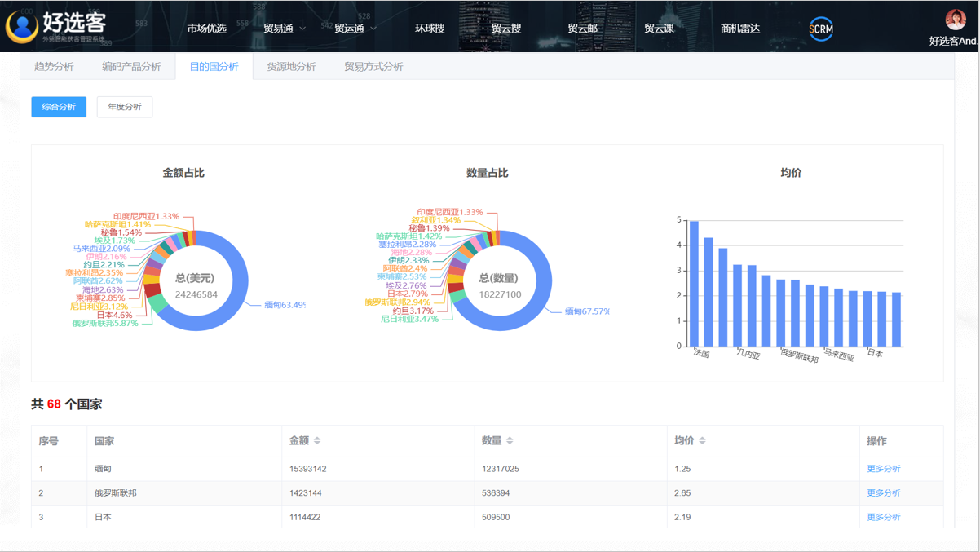Expand the 贸易通 dropdown menu
The height and width of the screenshot is (552, 980).
(284, 29)
